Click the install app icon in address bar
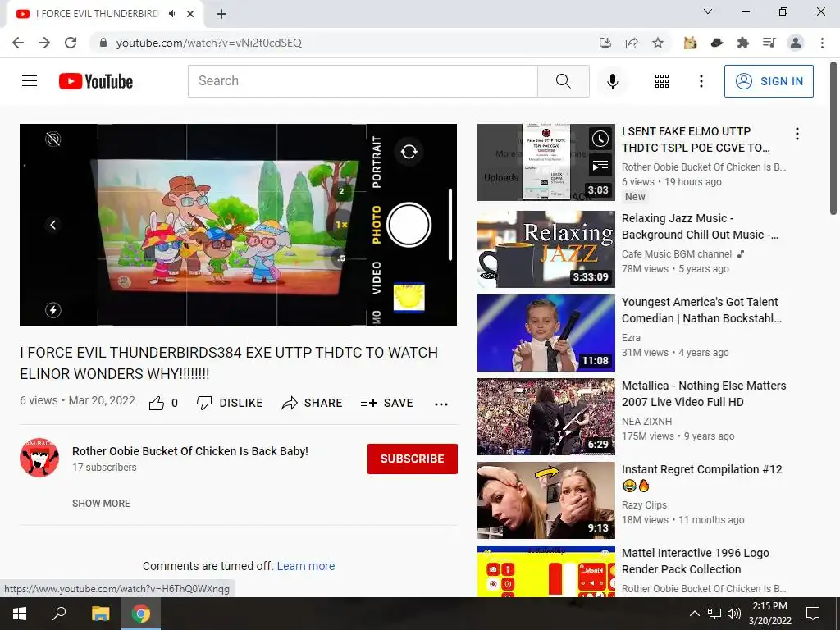This screenshot has width=840, height=630. click(x=605, y=43)
